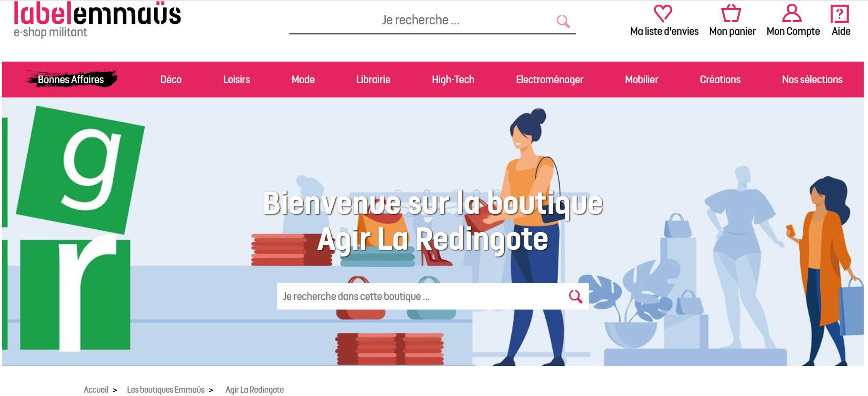This screenshot has height=396, width=868.
Task: Select the High-Tech menu item
Action: [x=453, y=80]
